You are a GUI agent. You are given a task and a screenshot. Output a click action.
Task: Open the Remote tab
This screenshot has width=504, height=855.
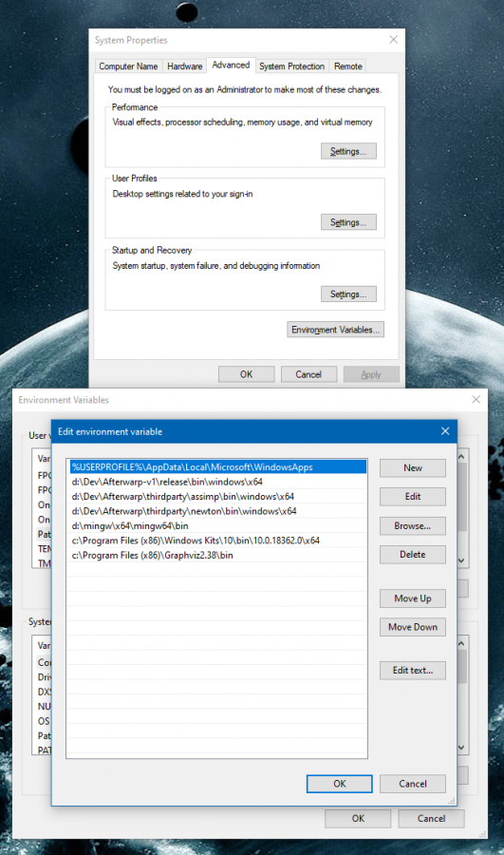[347, 66]
